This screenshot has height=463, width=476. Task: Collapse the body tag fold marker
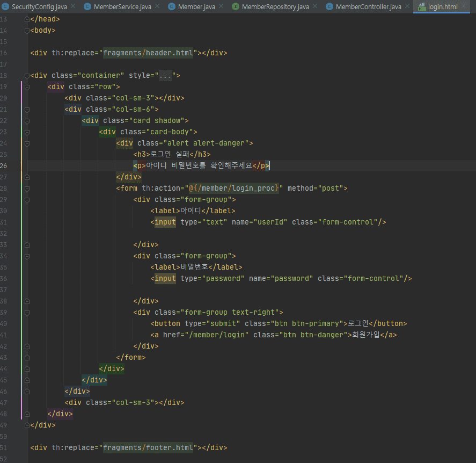click(27, 31)
